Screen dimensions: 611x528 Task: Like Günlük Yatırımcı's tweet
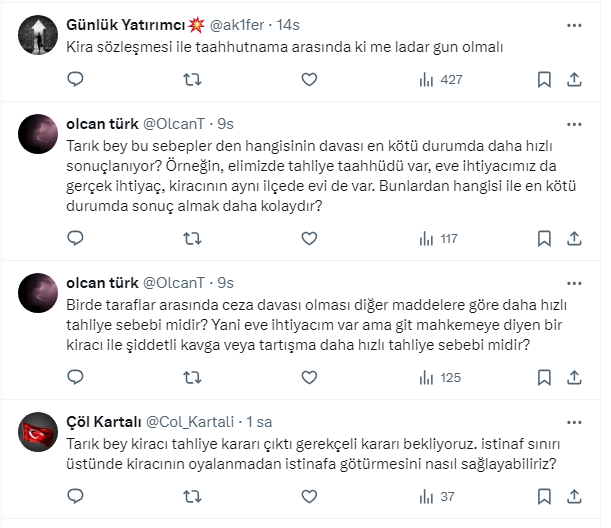pos(310,79)
